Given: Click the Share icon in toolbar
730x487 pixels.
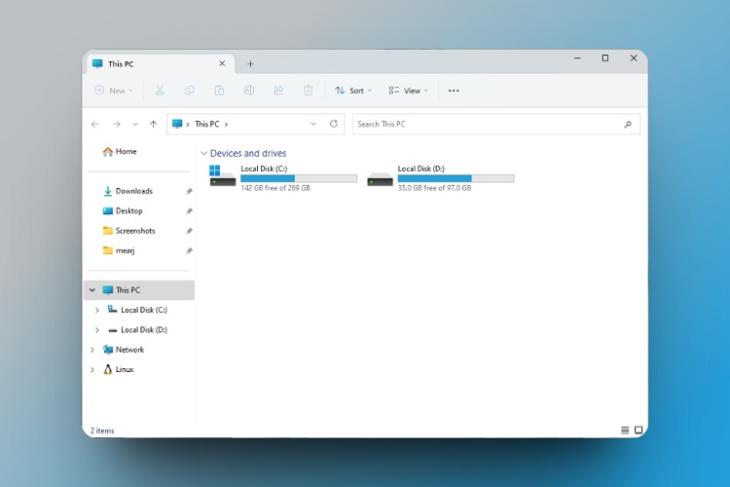Looking at the screenshot, I should 278,90.
